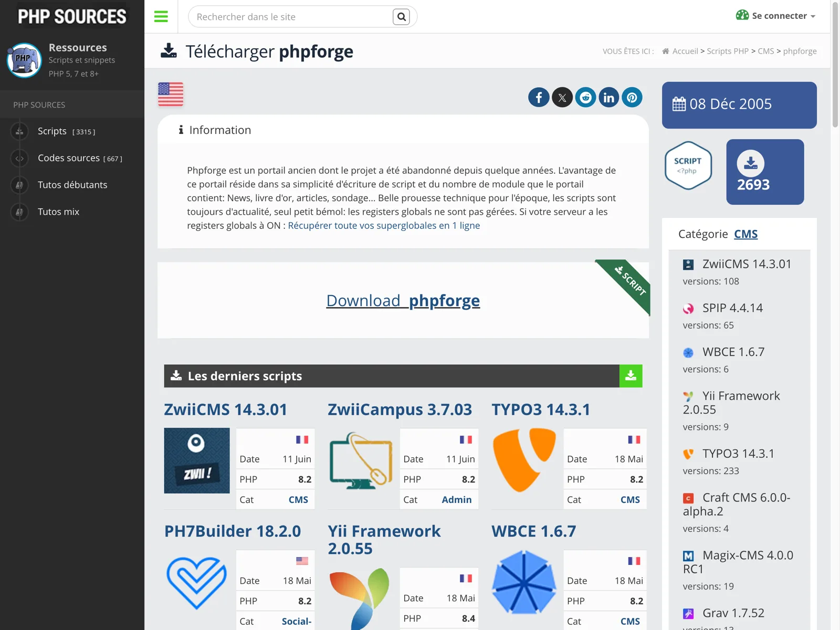Open Admin category of ZwiiCampus
This screenshot has height=630, width=840.
(457, 500)
